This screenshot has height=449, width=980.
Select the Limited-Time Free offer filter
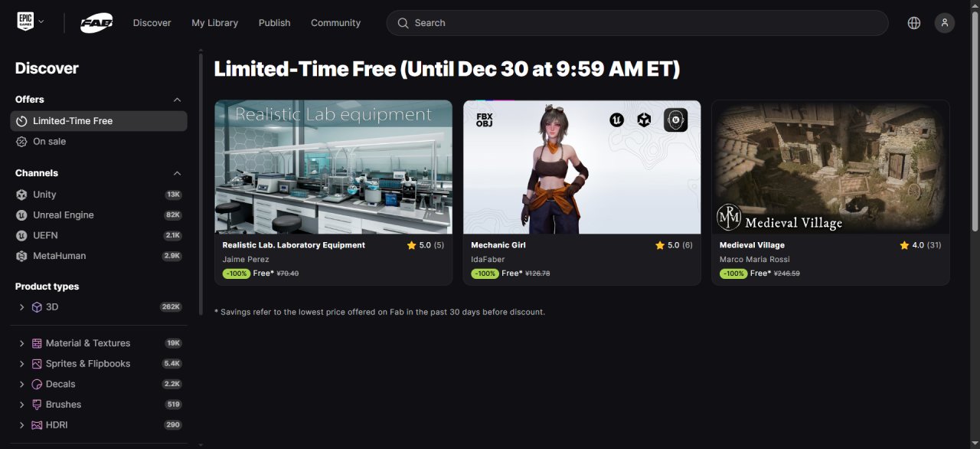point(99,121)
